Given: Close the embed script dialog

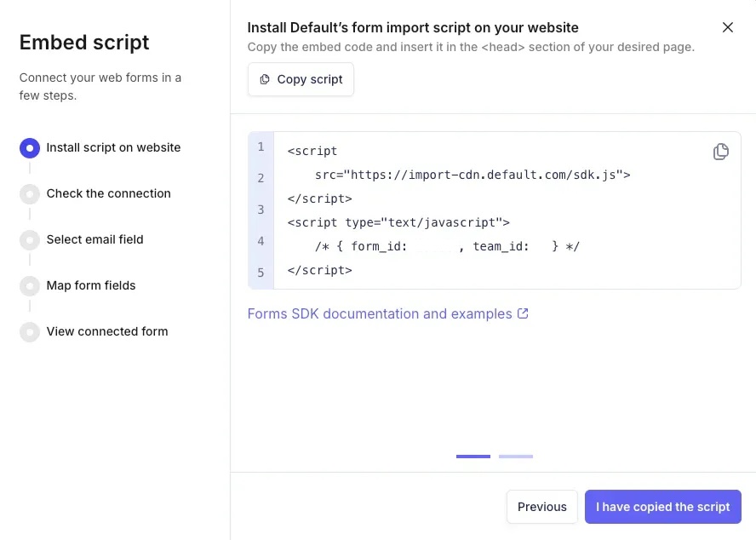Looking at the screenshot, I should [728, 27].
